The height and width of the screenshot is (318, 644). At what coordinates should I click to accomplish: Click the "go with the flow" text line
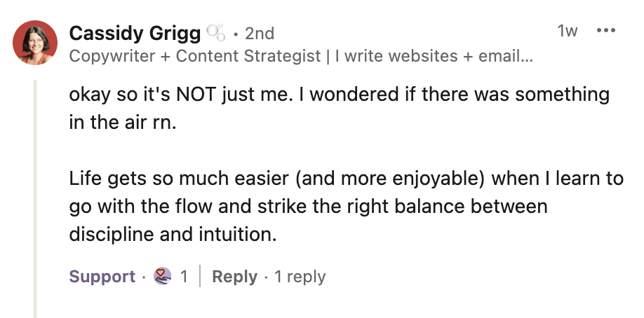point(308,207)
